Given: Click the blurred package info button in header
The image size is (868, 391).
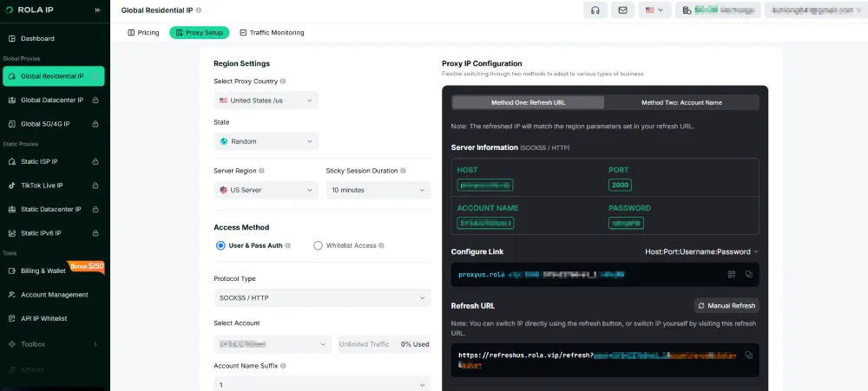Looking at the screenshot, I should point(718,10).
